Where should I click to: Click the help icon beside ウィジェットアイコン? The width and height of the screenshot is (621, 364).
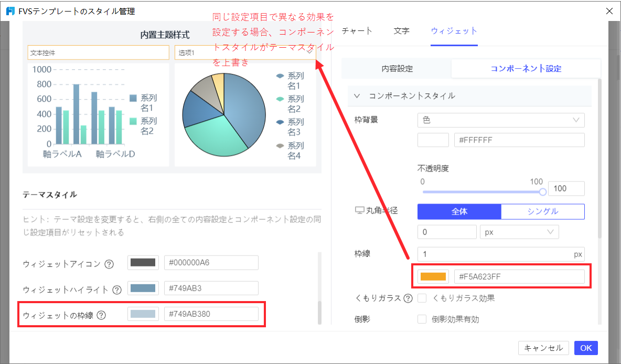pos(109,264)
